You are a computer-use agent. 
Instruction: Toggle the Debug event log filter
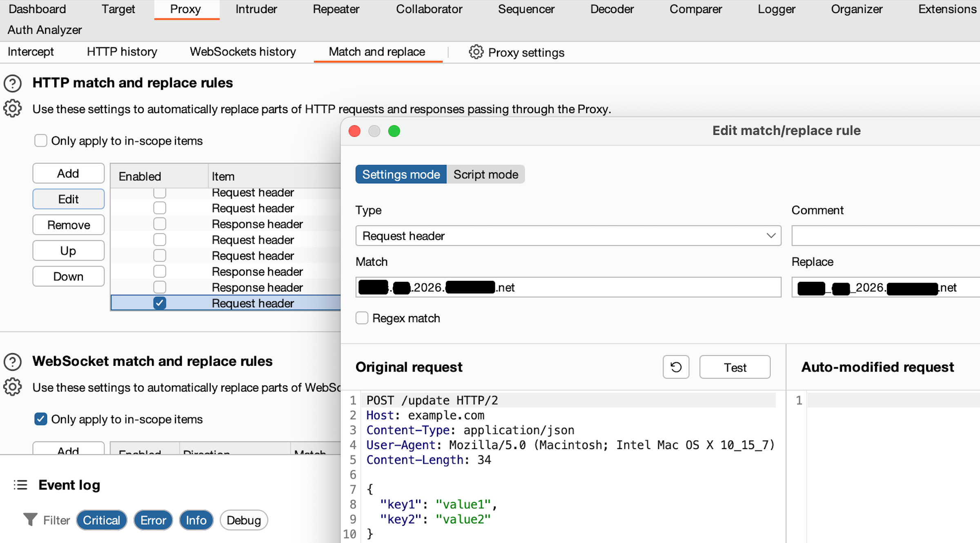coord(244,520)
